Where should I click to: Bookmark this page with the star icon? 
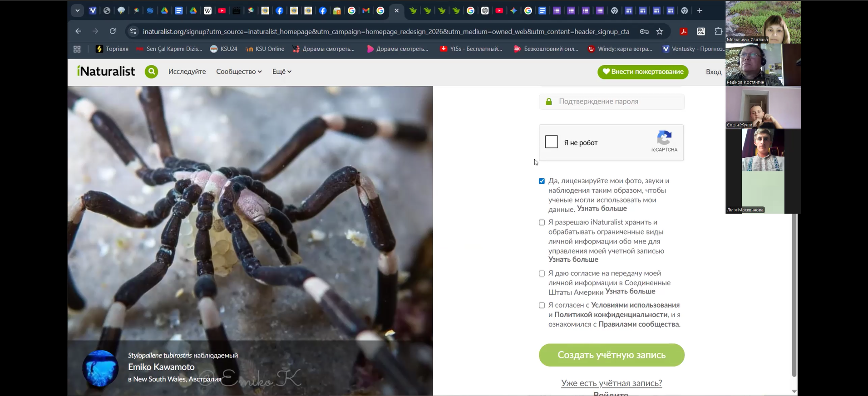pyautogui.click(x=660, y=31)
